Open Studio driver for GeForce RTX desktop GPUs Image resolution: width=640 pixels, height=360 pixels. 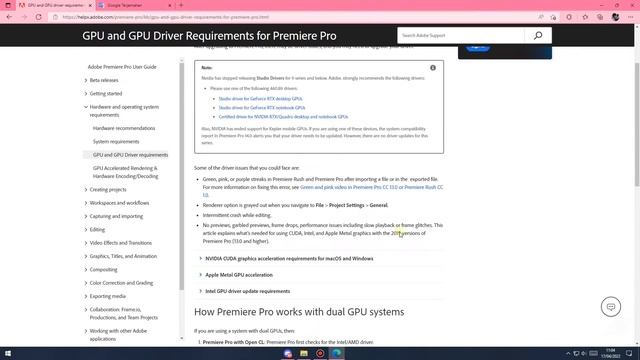pyautogui.click(x=260, y=99)
